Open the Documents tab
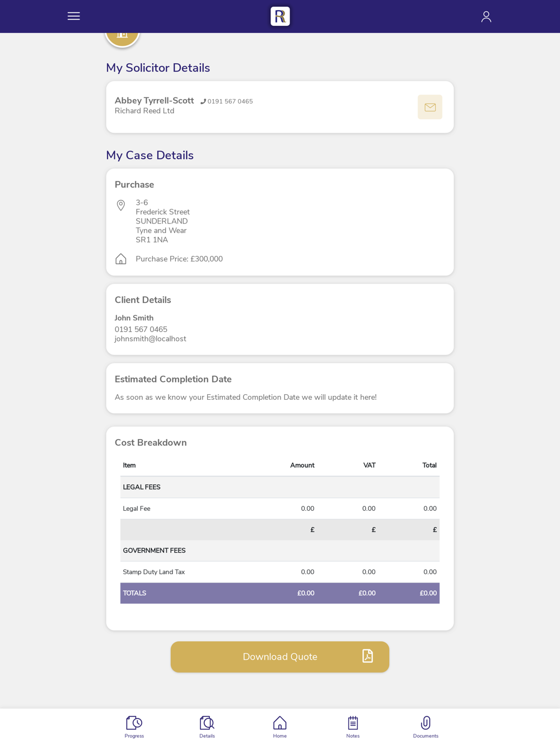The height and width of the screenshot is (747, 560). (x=426, y=727)
